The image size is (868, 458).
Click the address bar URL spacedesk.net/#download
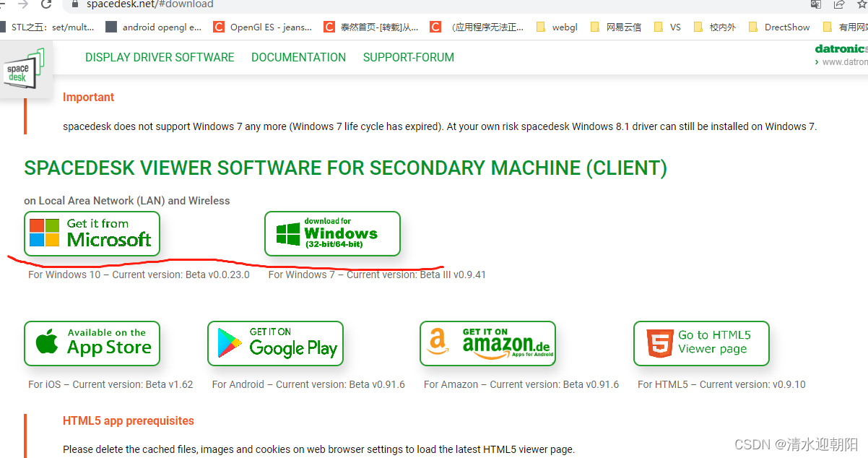point(149,4)
